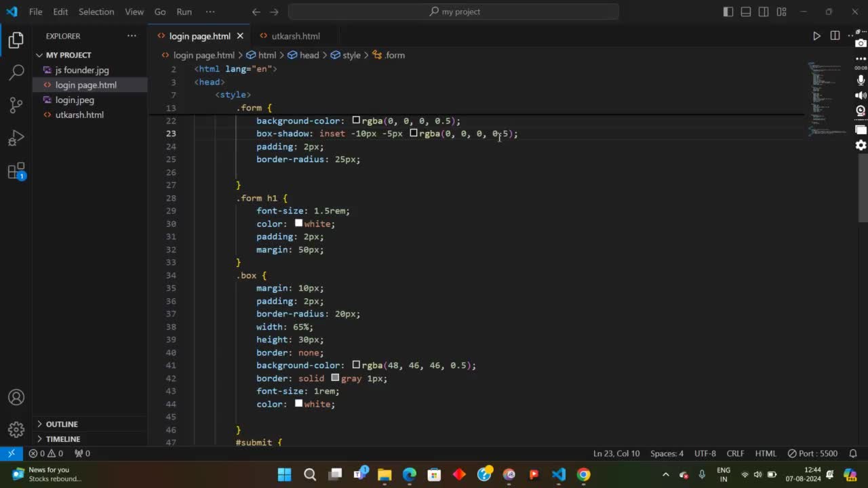868x488 pixels.
Task: Open the Source Control view
Action: click(16, 105)
